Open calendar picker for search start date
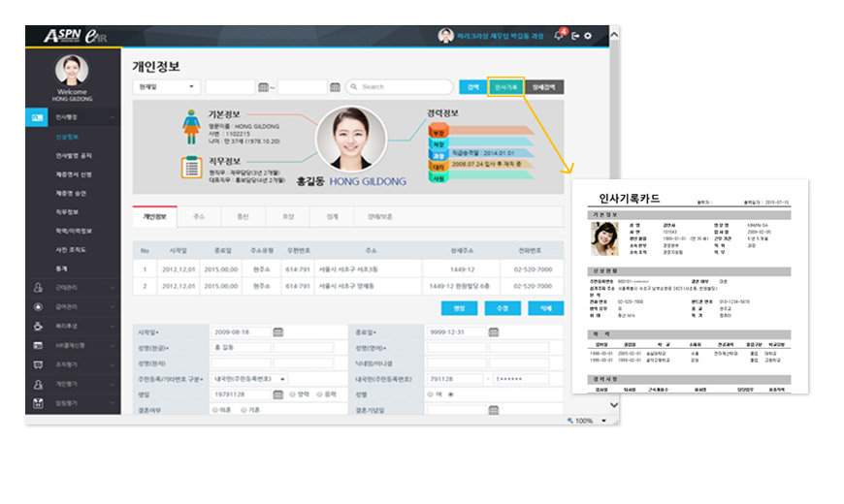This screenshot has height=504, width=844. (x=263, y=87)
